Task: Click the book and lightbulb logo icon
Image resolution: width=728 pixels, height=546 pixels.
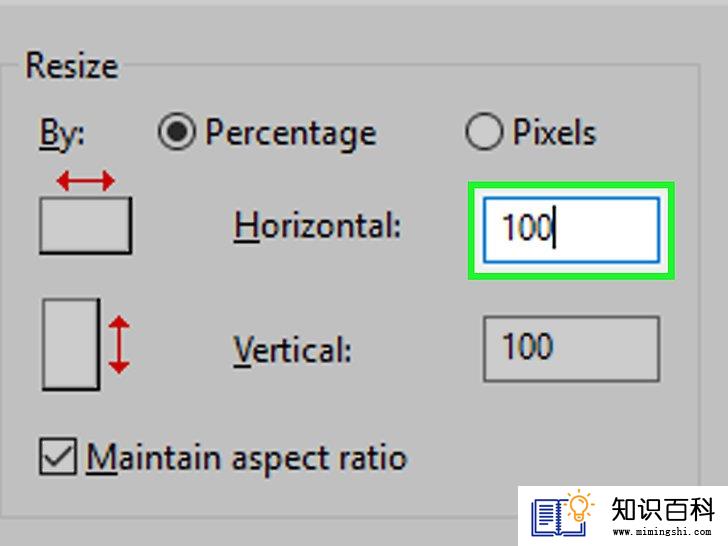Action: [562, 515]
